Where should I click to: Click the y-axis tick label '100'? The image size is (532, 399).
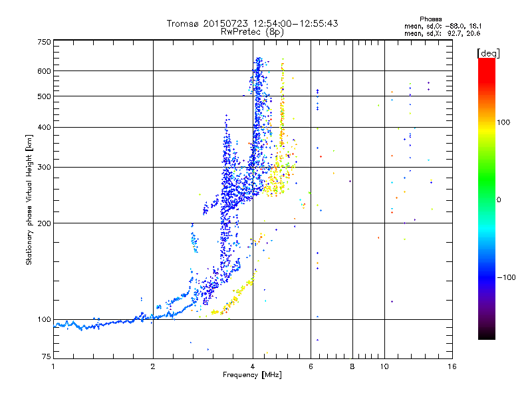pyautogui.click(x=45, y=319)
